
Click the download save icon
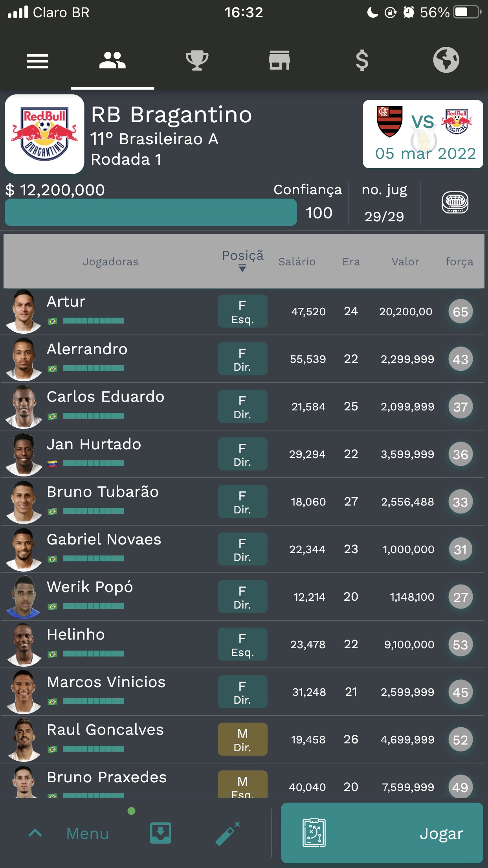[x=160, y=833]
